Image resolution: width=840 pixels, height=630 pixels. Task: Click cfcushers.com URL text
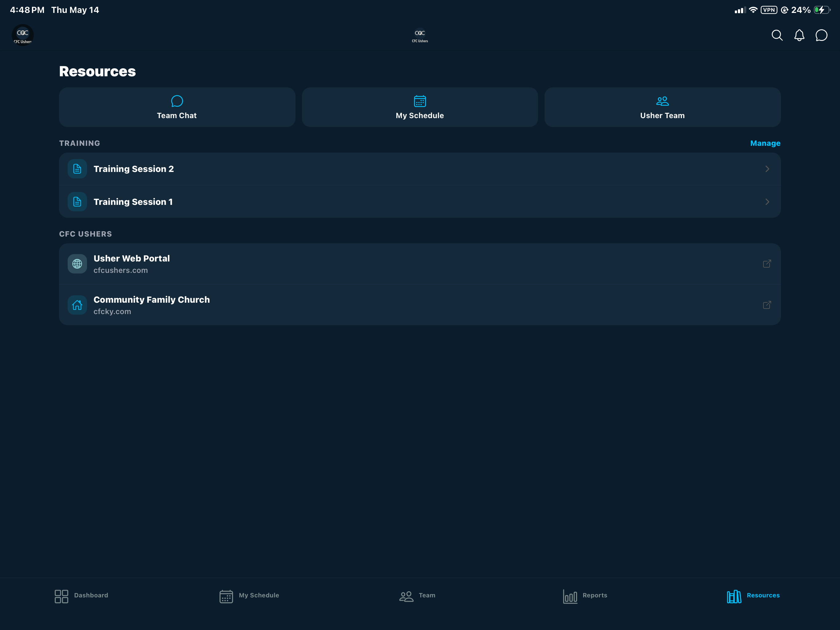(x=121, y=270)
